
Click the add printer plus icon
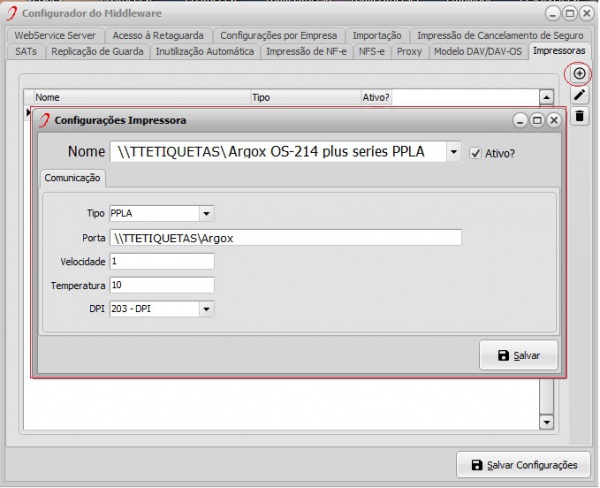coord(579,74)
